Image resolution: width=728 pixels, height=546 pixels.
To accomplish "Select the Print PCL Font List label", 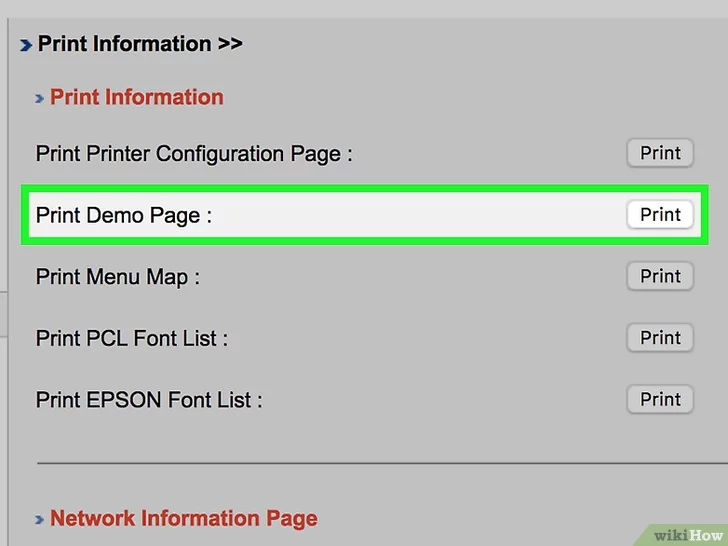I will pos(131,339).
